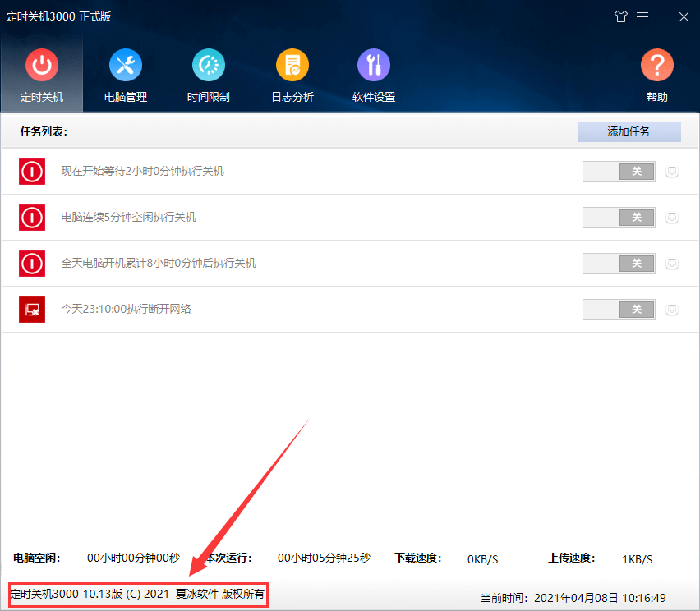700x611 pixels.
Task: Close the 定时关机3000 window
Action: 684,17
